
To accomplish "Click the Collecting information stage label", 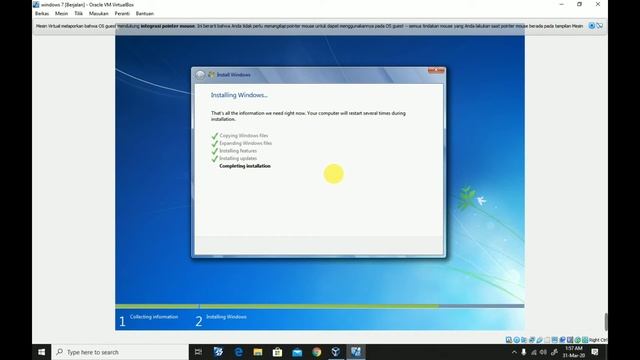I will click(x=154, y=317).
